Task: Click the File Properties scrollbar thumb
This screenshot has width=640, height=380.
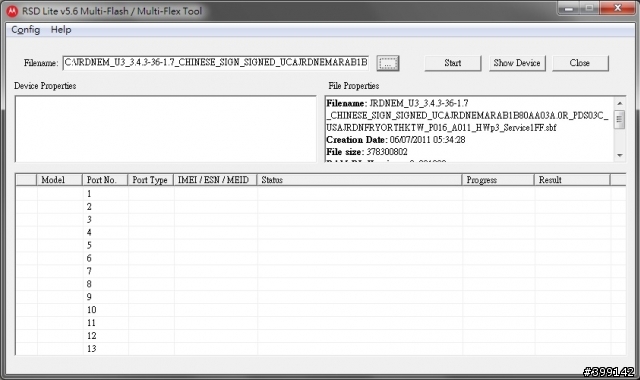Action: pos(620,119)
